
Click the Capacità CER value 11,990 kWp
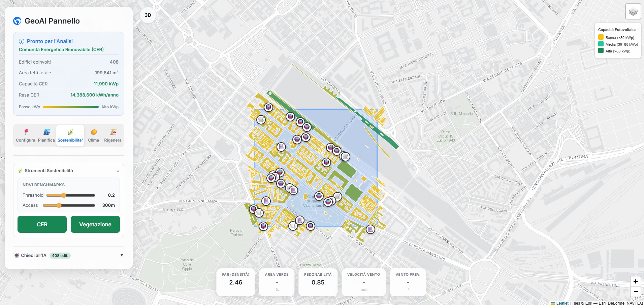[x=106, y=84]
